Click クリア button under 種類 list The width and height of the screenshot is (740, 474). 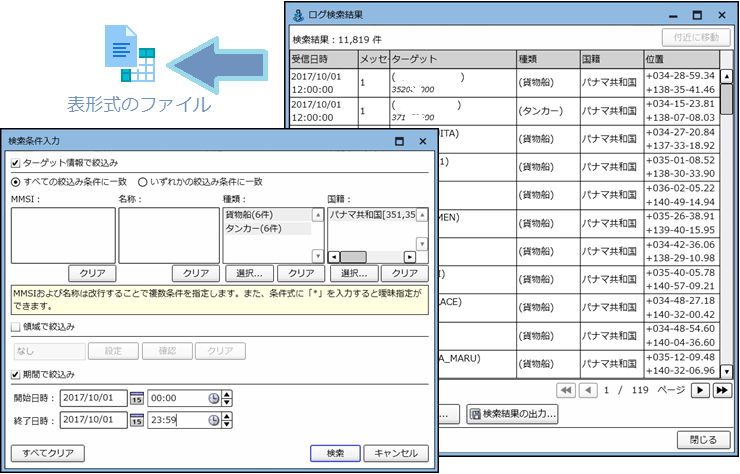pos(301,273)
